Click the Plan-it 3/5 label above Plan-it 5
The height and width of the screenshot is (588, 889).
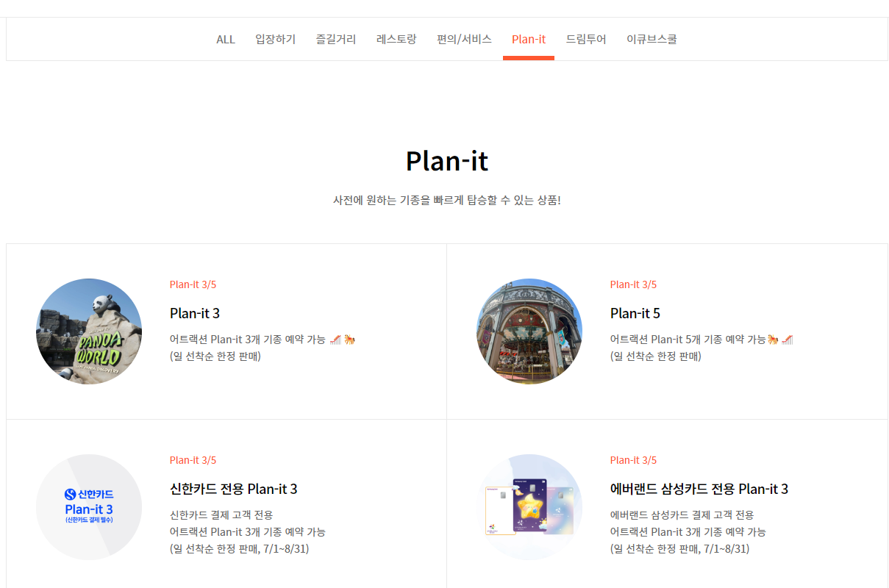click(x=633, y=284)
